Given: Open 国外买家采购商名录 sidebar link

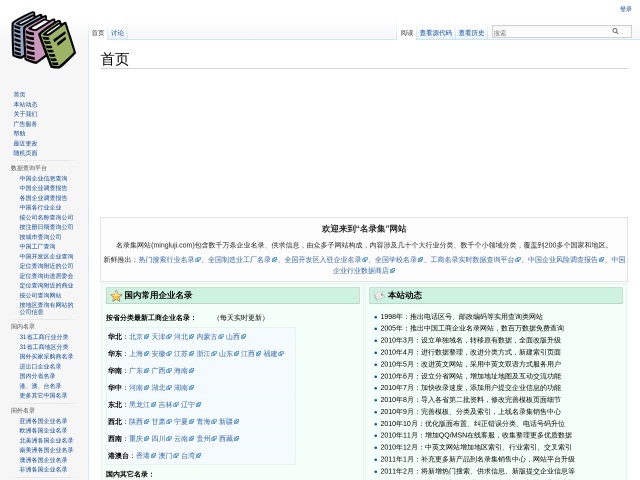Looking at the screenshot, I should (46, 356).
